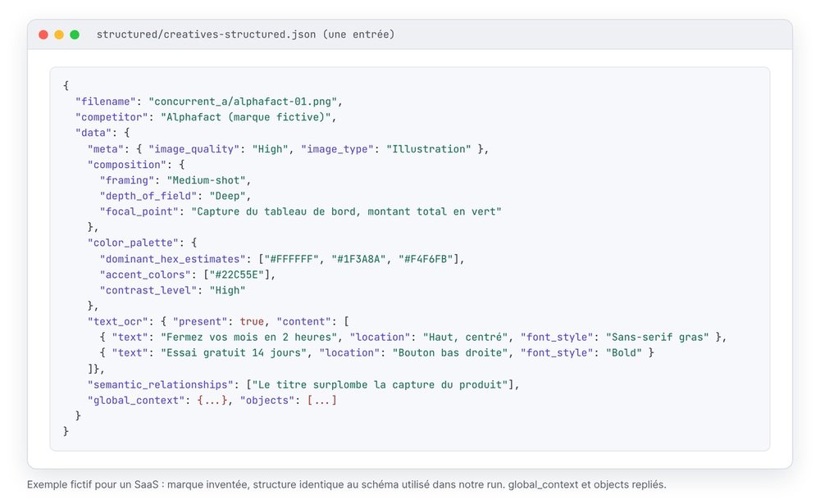
Task: Click the "image_type" key
Action: pos(337,149)
